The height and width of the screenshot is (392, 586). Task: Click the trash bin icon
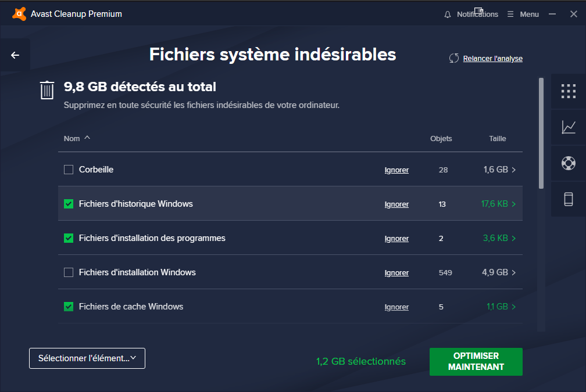(47, 90)
